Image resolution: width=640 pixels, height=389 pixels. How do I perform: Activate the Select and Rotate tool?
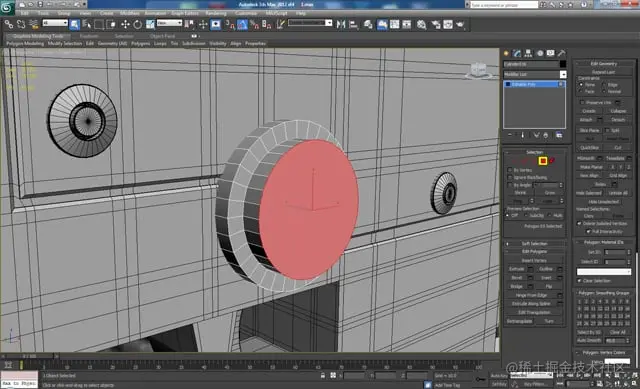(138, 24)
